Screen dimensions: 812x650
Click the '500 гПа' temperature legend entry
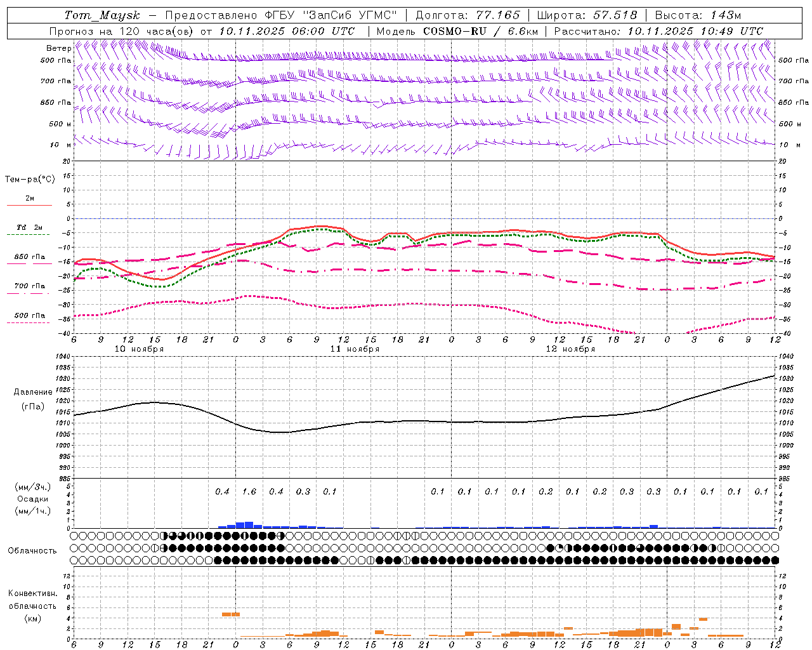tap(30, 315)
